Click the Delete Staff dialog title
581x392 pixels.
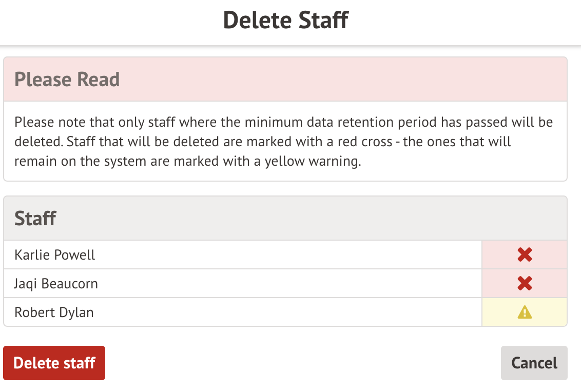tap(286, 21)
